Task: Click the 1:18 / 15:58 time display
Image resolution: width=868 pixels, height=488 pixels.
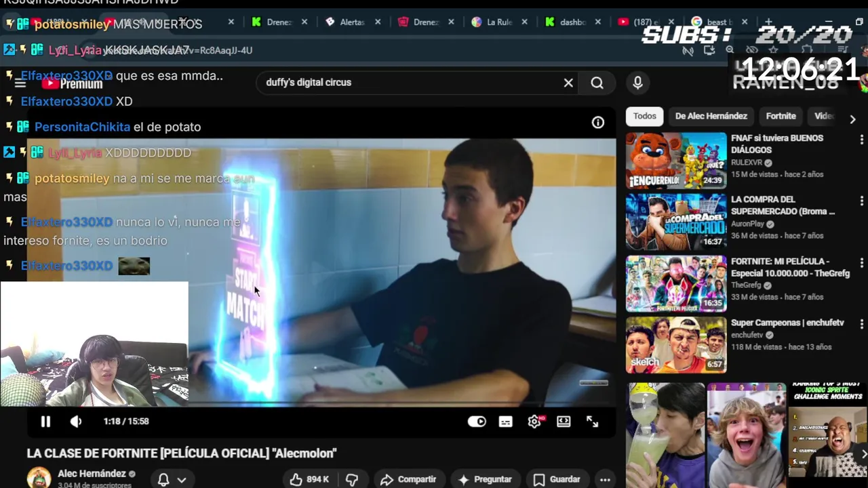Action: (126, 422)
